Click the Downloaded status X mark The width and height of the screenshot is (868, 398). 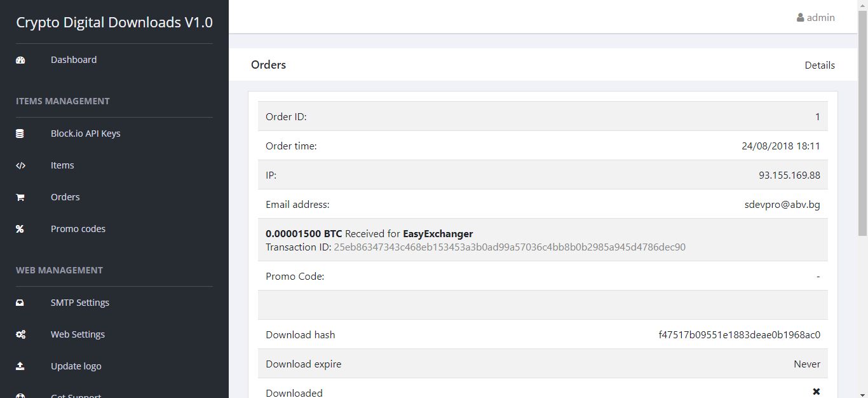817,392
